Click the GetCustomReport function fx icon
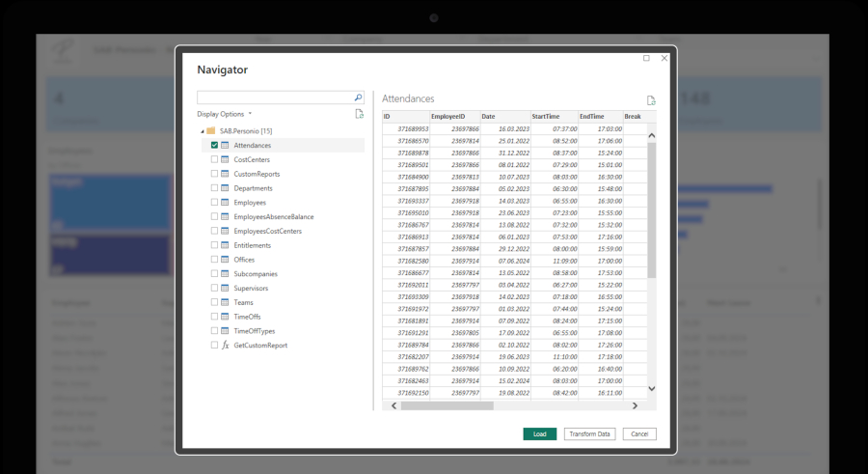This screenshot has width=868, height=474. [x=225, y=345]
